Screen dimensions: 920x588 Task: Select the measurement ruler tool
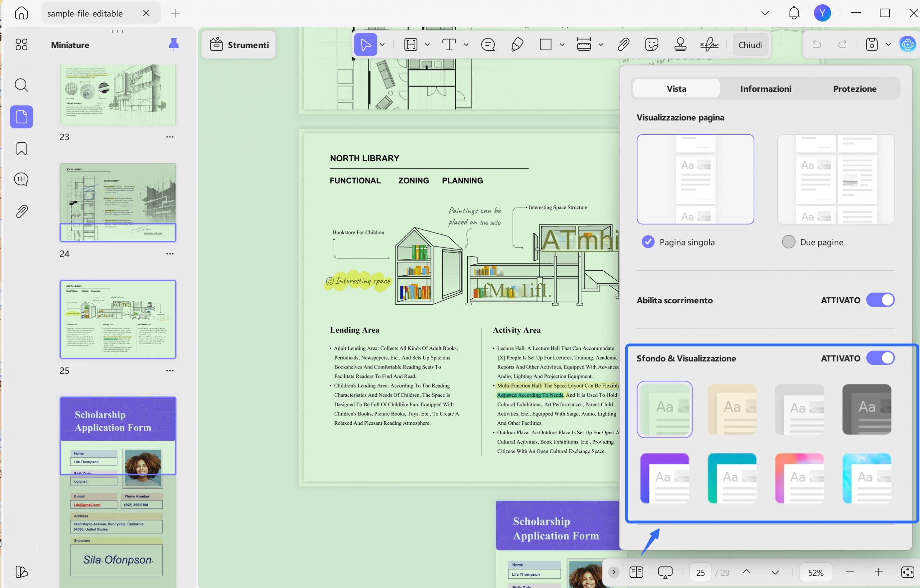584,45
